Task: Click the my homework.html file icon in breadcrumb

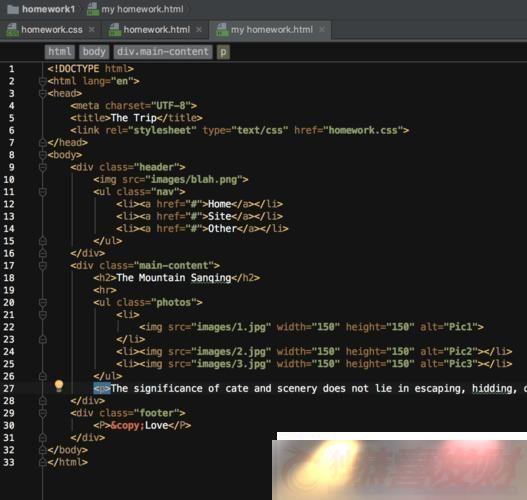Action: 92,9
